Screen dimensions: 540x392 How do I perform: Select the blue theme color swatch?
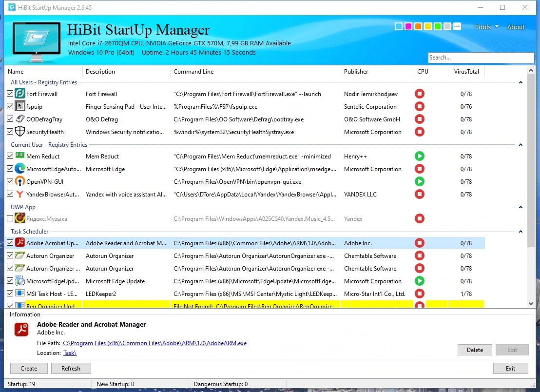[x=399, y=26]
